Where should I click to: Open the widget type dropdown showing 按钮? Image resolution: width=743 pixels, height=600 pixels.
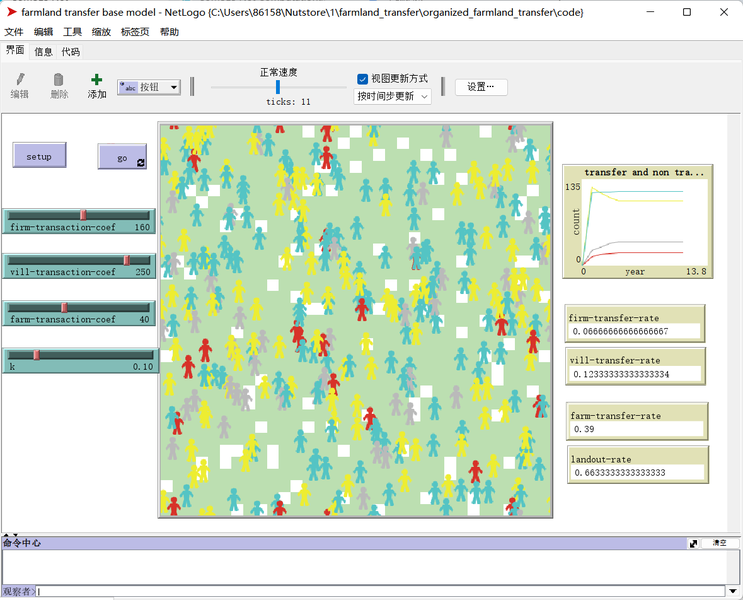coord(149,87)
